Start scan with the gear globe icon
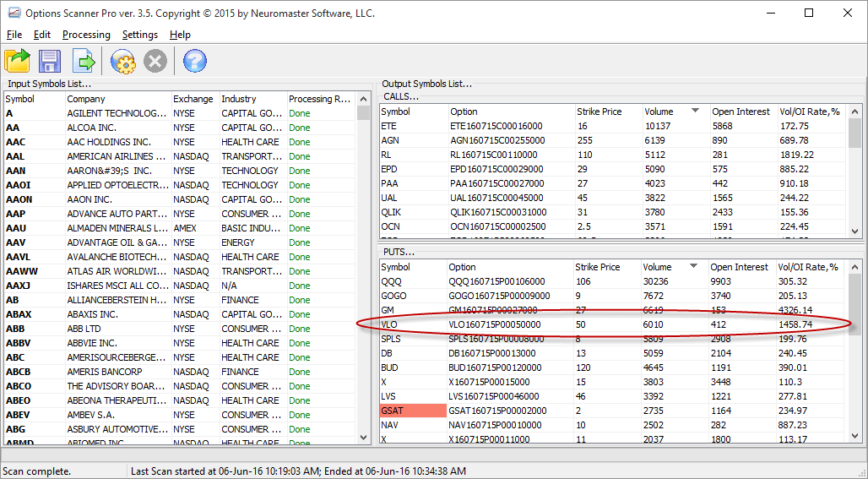The image size is (868, 479). coord(122,61)
